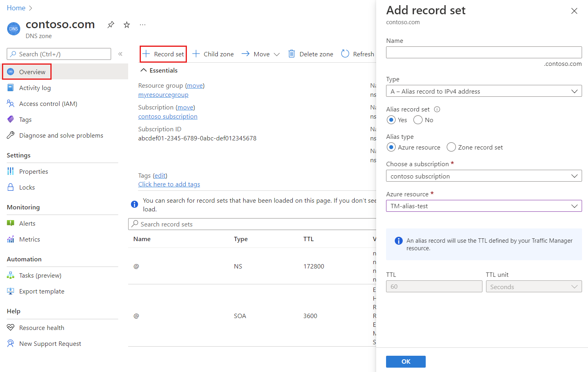This screenshot has height=372, width=588.
Task: Click the move link beside Resource group
Action: click(x=195, y=85)
